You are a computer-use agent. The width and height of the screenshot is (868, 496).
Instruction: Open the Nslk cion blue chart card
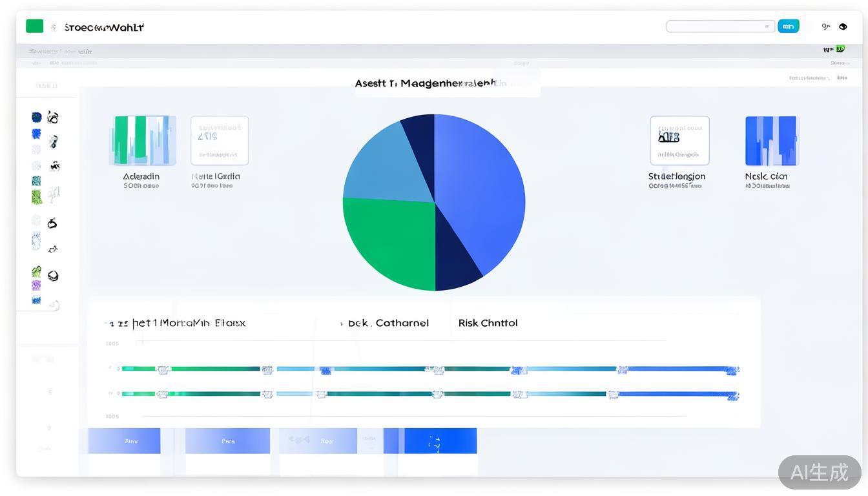point(772,141)
